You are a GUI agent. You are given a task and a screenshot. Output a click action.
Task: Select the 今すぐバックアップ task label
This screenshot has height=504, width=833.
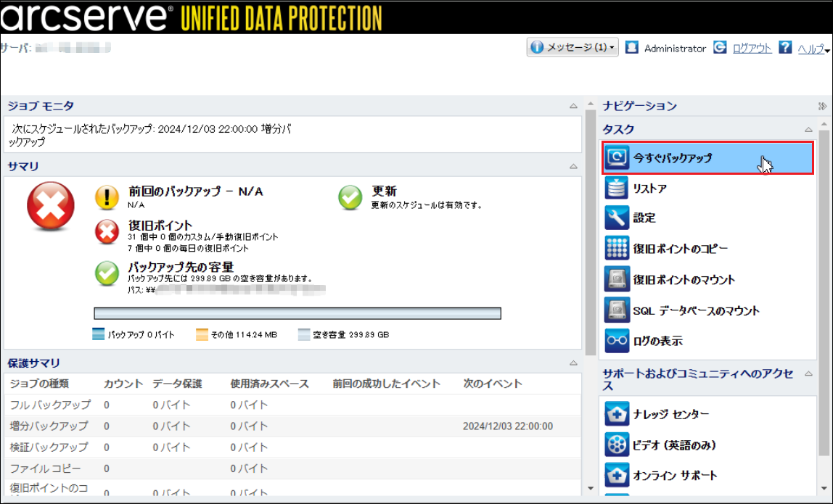[672, 158]
